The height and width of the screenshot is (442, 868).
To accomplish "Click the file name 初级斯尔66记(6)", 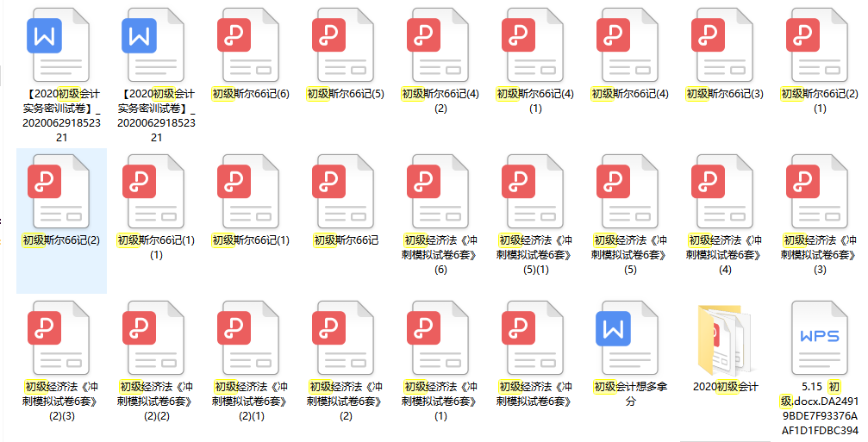I will (251, 94).
